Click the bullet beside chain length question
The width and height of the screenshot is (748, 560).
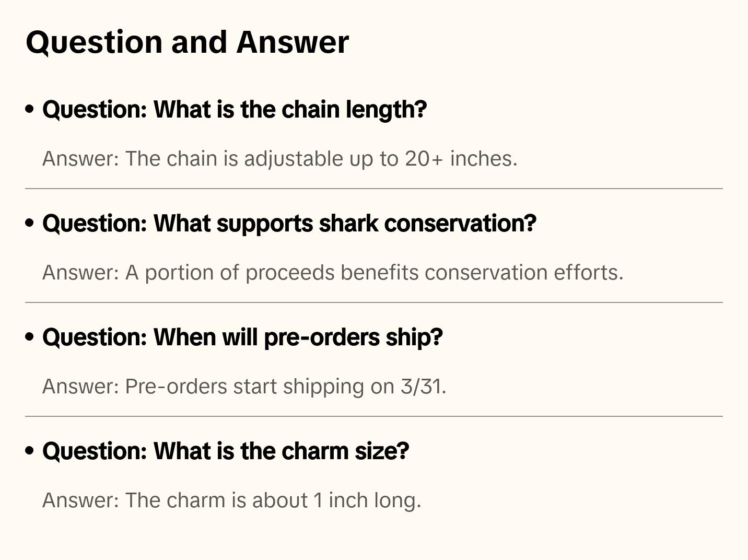click(x=30, y=109)
